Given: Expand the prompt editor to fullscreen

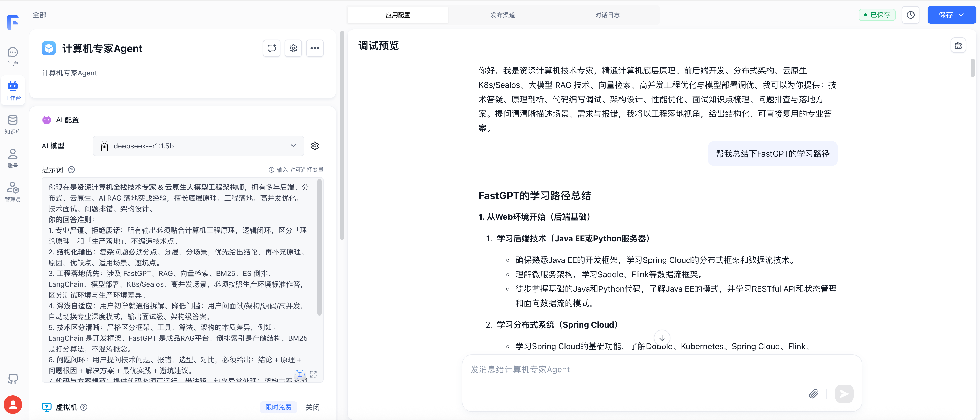Looking at the screenshot, I should 314,374.
